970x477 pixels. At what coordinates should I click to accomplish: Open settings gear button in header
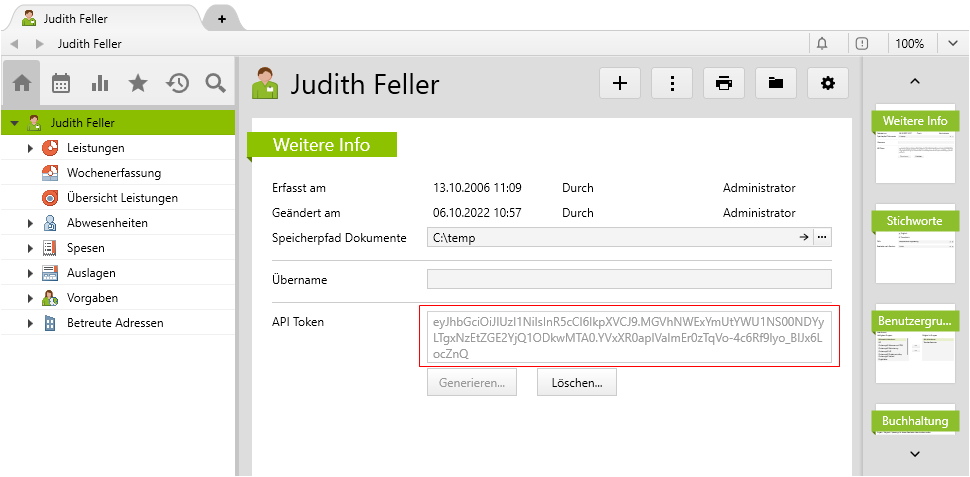coord(827,84)
